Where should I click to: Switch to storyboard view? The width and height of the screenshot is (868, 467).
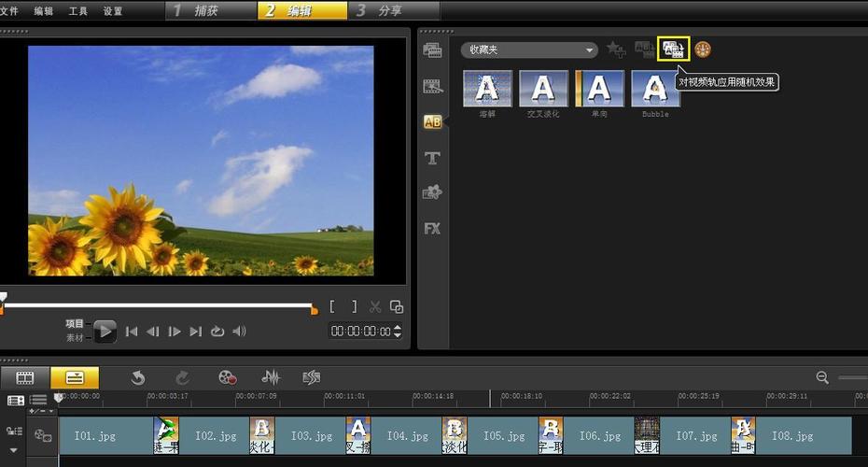25,378
